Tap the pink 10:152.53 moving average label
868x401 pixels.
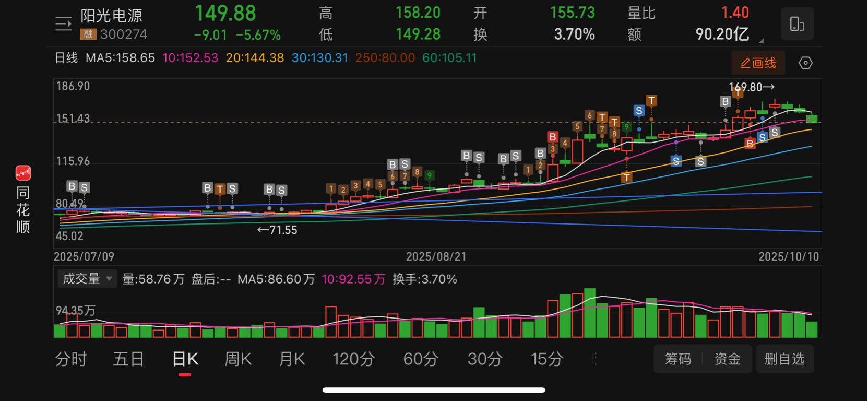[x=190, y=58]
